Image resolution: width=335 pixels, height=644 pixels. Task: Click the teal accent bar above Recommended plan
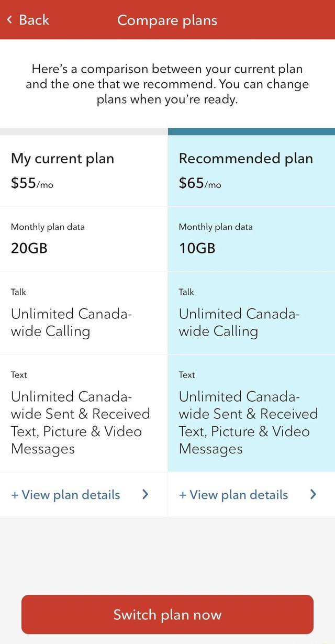[251, 130]
